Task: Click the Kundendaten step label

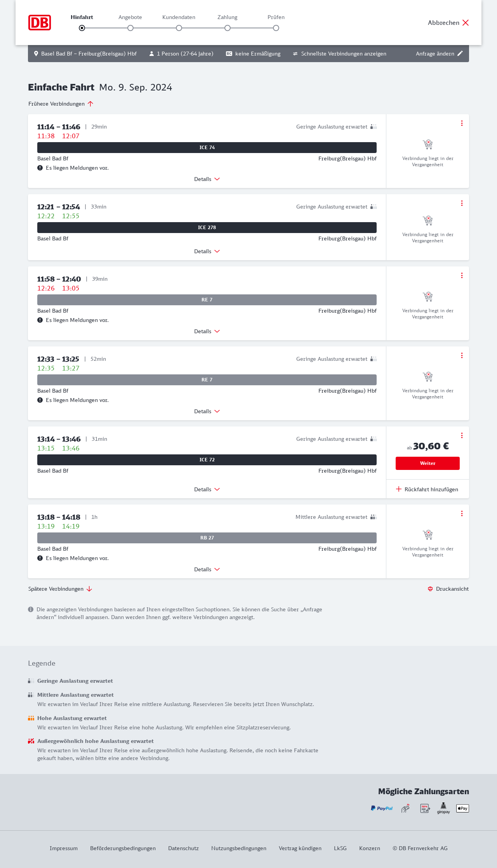Action: pos(179,17)
